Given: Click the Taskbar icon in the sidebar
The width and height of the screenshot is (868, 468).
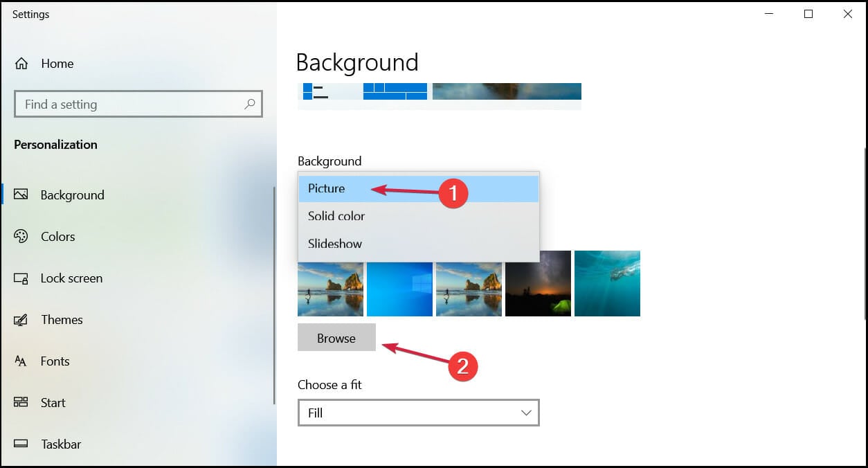Looking at the screenshot, I should point(21,444).
